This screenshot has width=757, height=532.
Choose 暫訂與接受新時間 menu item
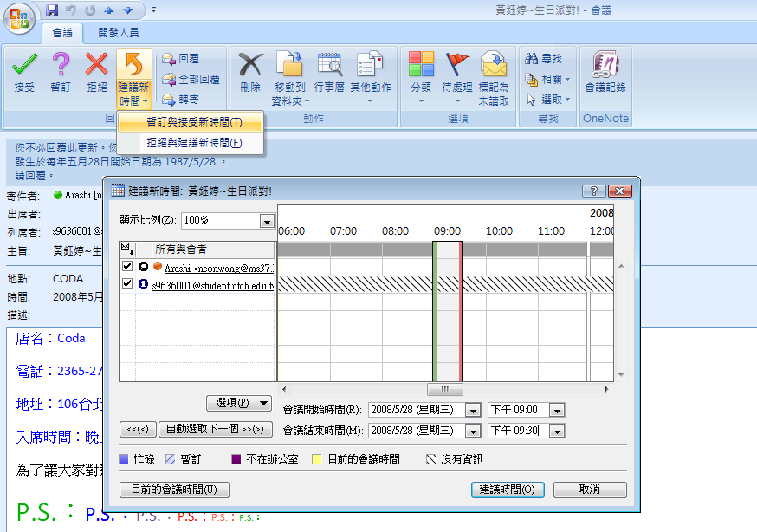click(x=191, y=122)
